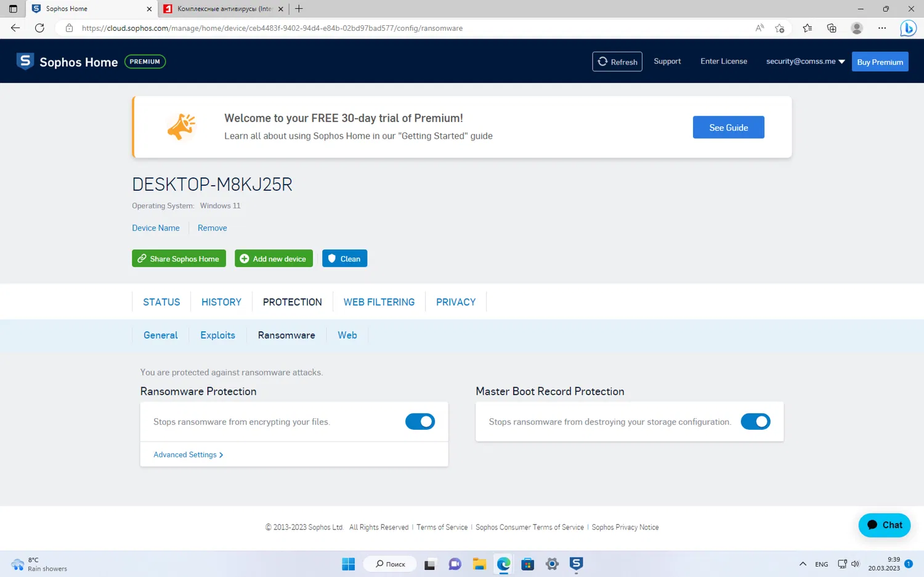
Task: Open the Chat support bubble
Action: tap(885, 525)
